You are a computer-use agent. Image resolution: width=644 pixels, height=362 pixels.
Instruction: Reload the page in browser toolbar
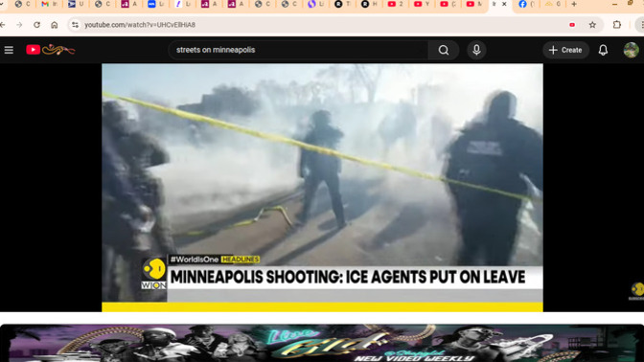(x=37, y=25)
